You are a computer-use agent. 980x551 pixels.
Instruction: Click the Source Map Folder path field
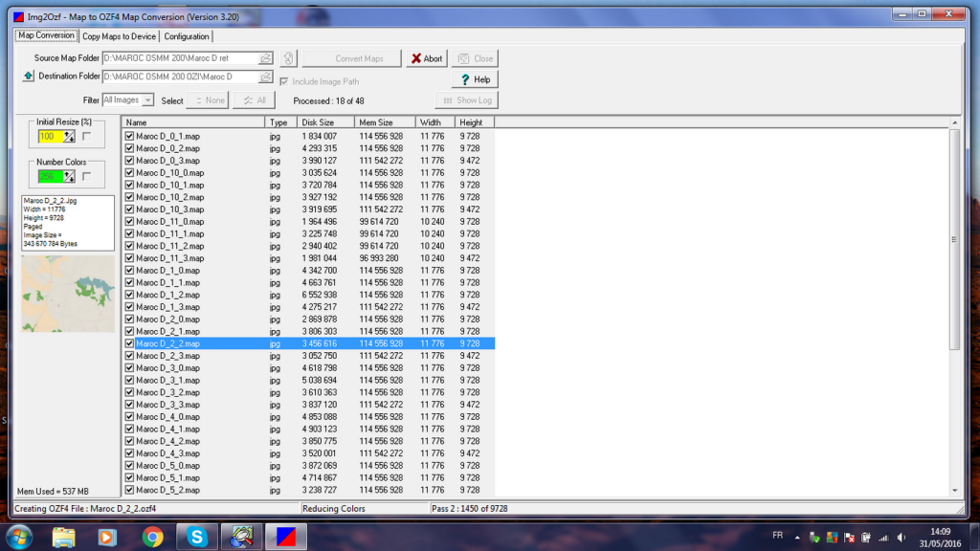[x=181, y=58]
